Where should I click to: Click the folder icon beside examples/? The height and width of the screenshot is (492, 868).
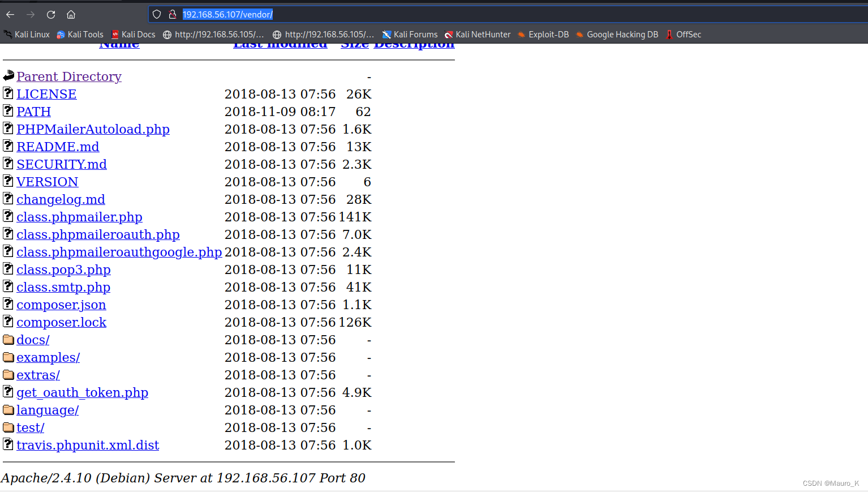pos(8,357)
